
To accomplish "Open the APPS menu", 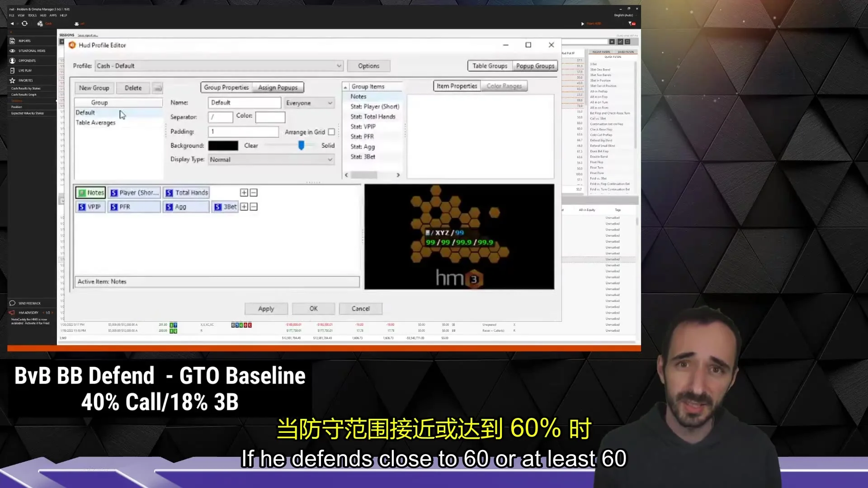I will coord(53,15).
